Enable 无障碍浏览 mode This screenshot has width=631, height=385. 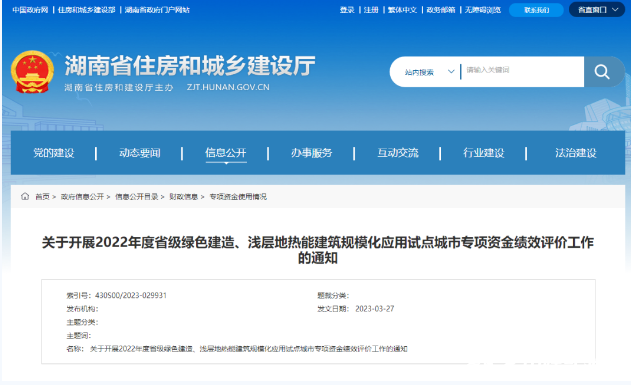[483, 10]
